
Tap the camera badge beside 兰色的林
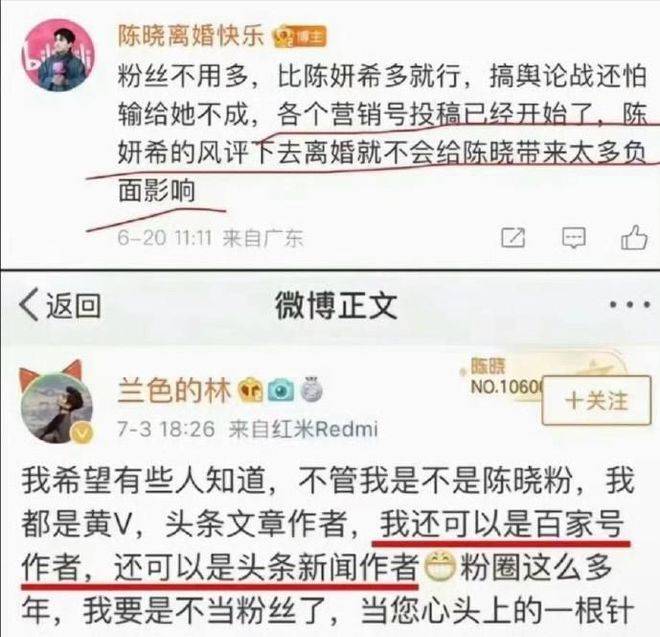click(281, 390)
